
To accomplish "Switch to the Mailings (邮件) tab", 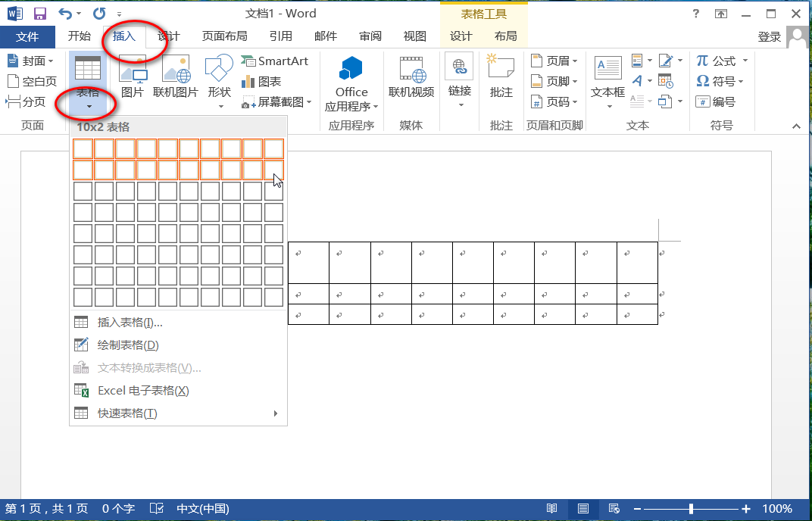I will 326,36.
